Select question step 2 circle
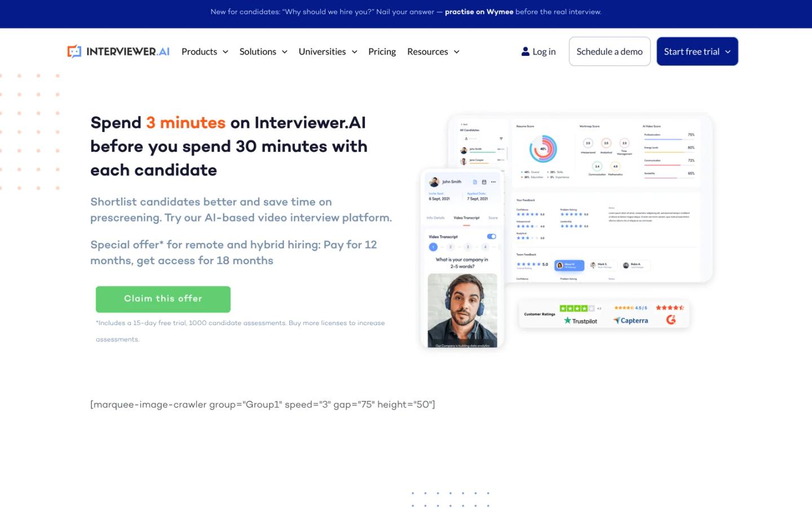Screen dimensions: 812x508 coord(451,247)
